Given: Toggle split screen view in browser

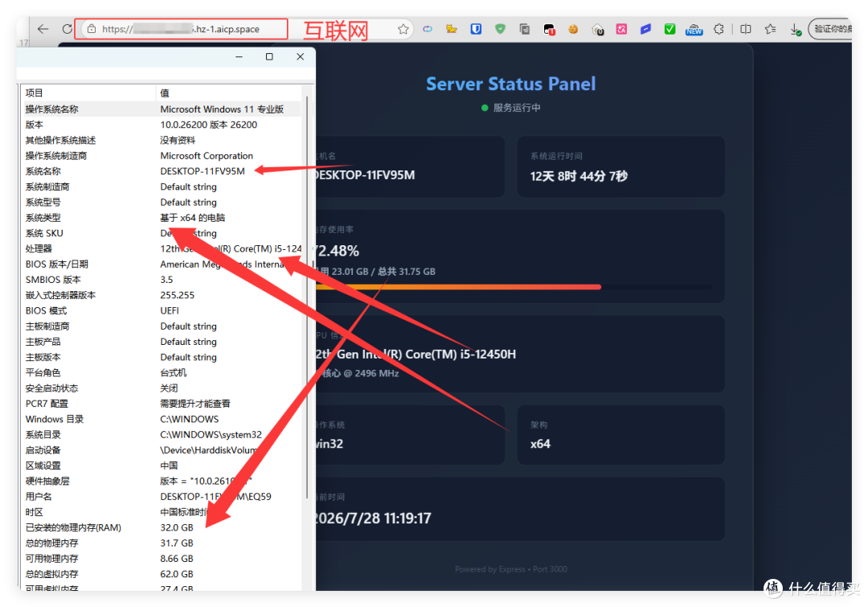Looking at the screenshot, I should tap(746, 29).
